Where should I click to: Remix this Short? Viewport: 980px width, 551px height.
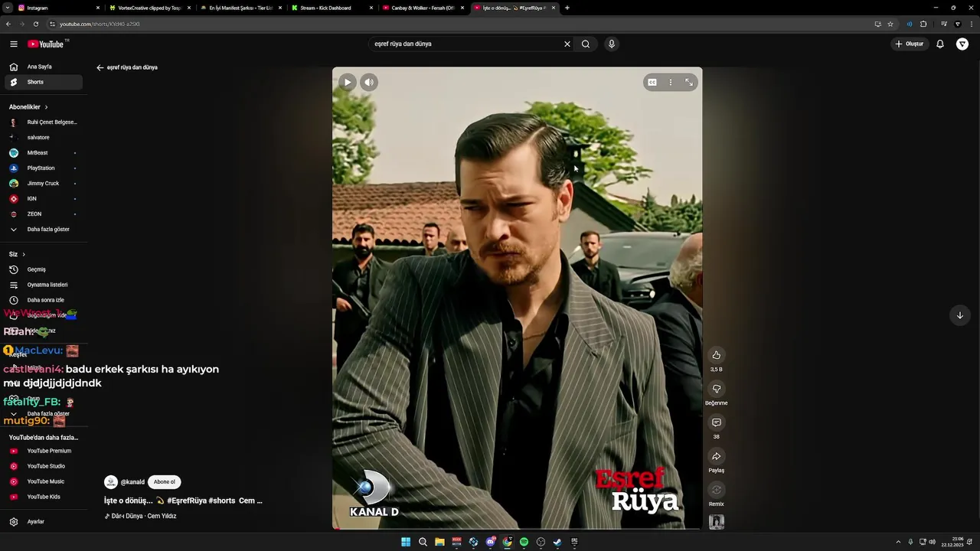point(717,490)
